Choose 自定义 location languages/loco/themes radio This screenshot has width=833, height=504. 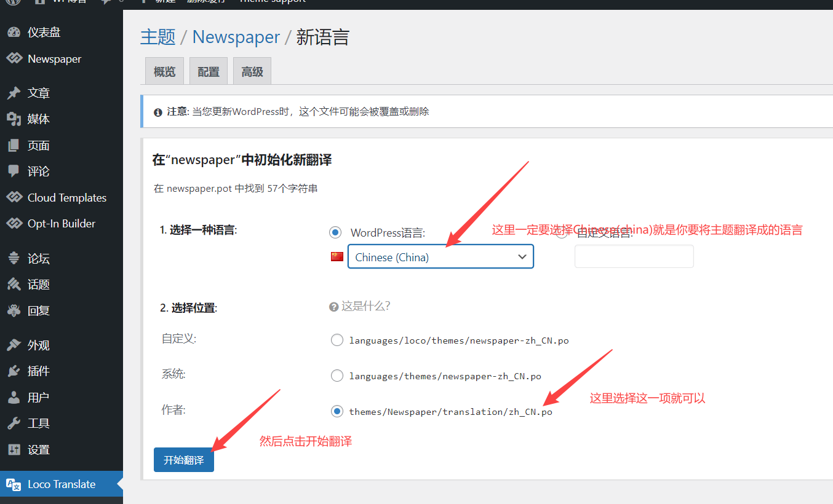click(337, 340)
